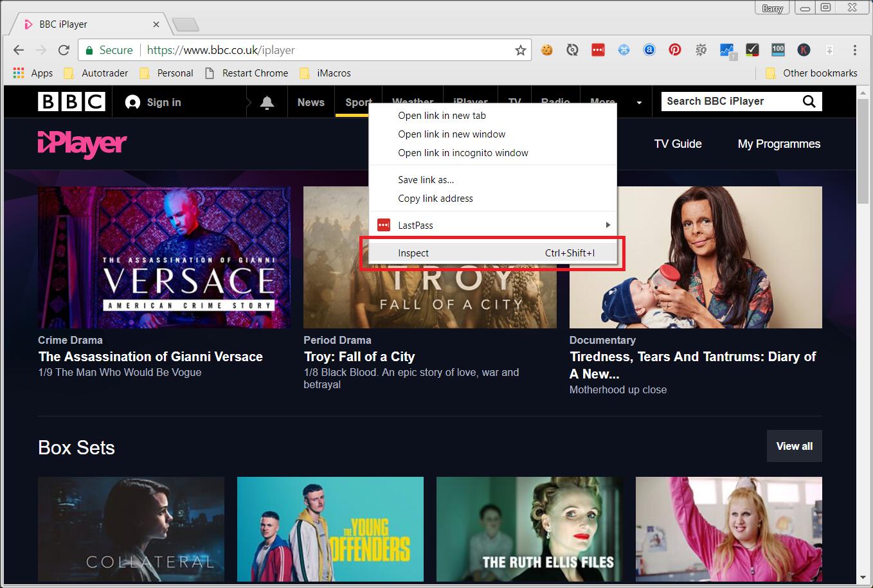Open the Versace American Crime Story thumbnail
The width and height of the screenshot is (873, 588).
tap(164, 257)
